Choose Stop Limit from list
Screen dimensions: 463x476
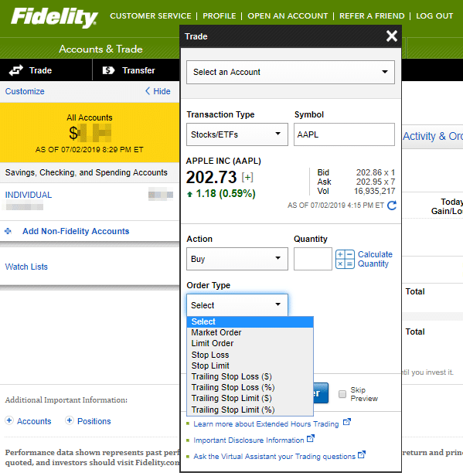[250, 365]
